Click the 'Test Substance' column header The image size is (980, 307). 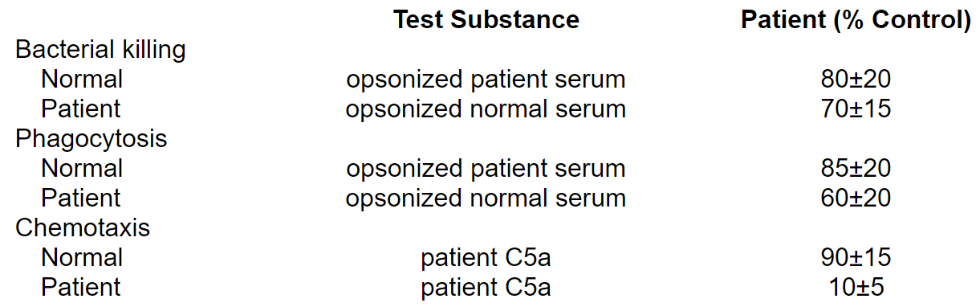486,20
